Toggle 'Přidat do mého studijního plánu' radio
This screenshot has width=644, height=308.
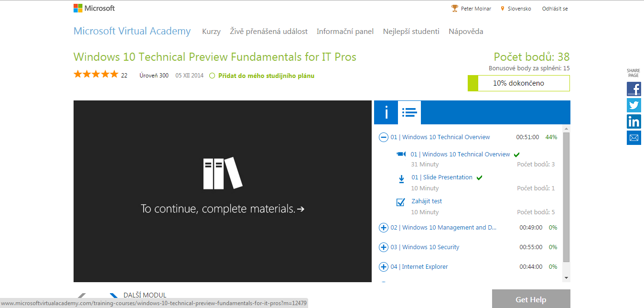coord(212,76)
